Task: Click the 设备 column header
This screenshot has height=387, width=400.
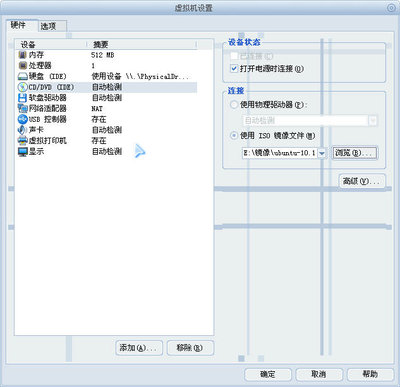Action: tap(52, 44)
